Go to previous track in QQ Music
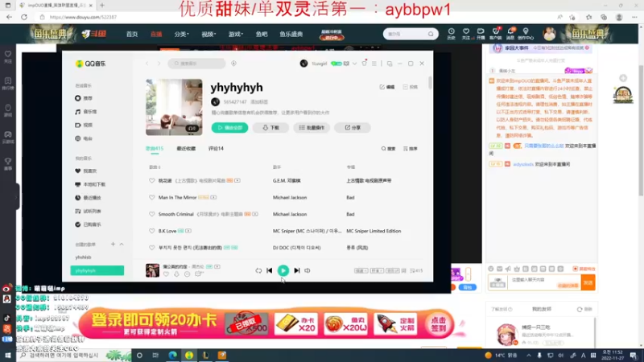The height and width of the screenshot is (362, 644). point(270,270)
